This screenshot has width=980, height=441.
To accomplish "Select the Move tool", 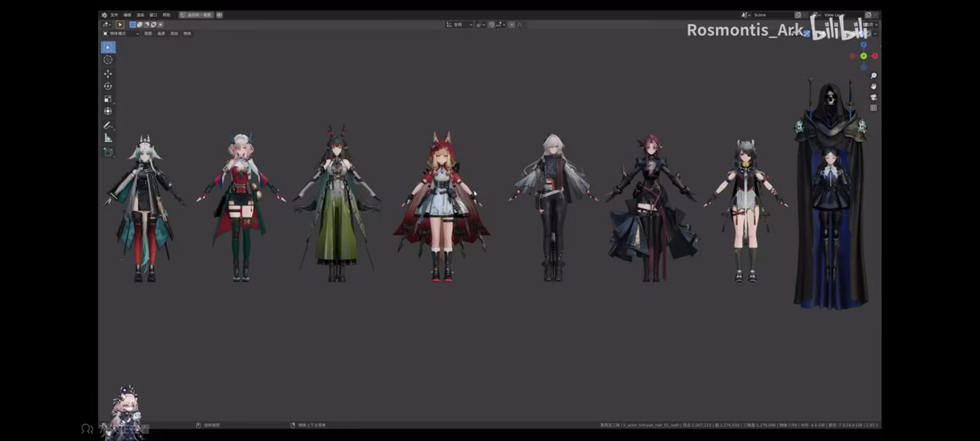I will pyautogui.click(x=108, y=73).
